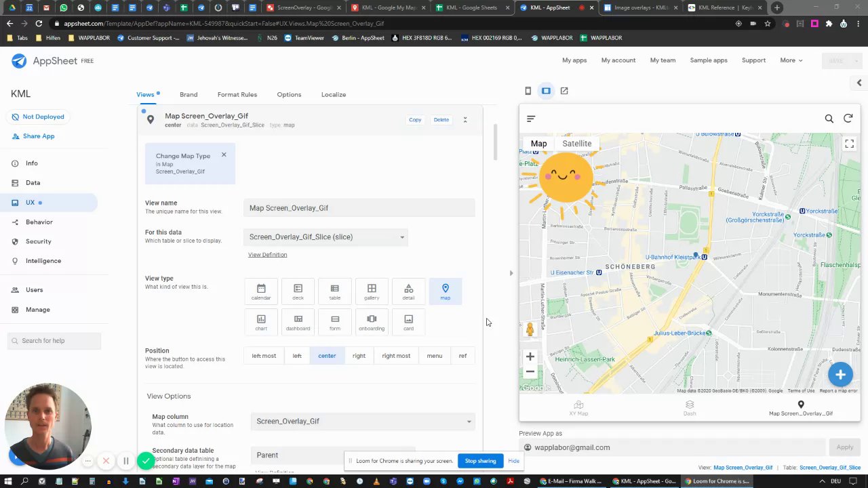Set position to left
The height and width of the screenshot is (488, 868).
(x=297, y=356)
